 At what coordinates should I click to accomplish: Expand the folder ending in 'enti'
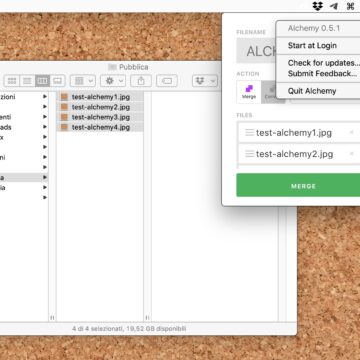point(45,117)
